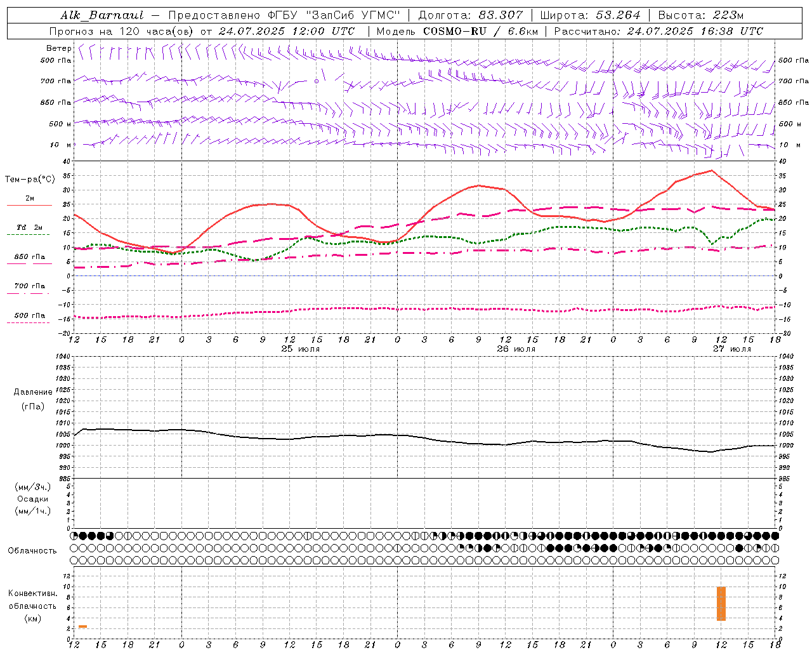812x650 pixels.
Task: Click the (мм/1ч.) precipitation unit label
Action: [32, 511]
